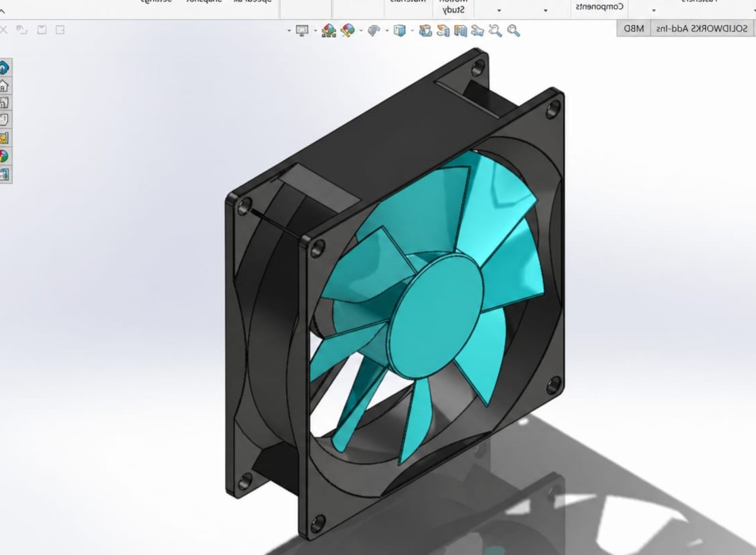
Task: Open Apply Scene dropdown arrow
Action: tap(316, 31)
